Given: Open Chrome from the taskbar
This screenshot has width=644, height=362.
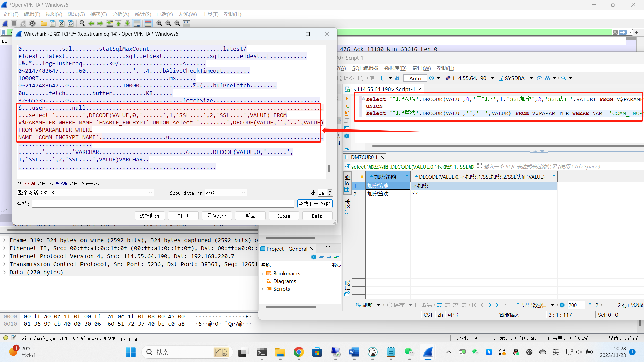Looking at the screenshot, I should pos(299,352).
